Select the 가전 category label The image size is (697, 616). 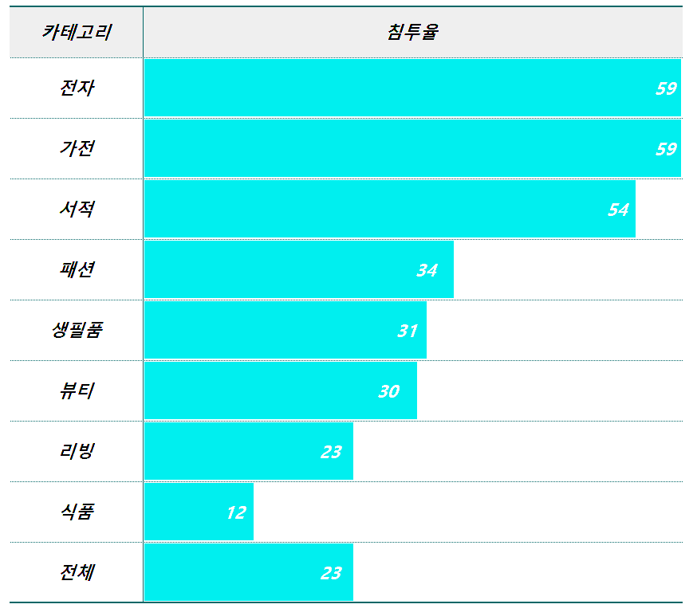click(x=77, y=148)
